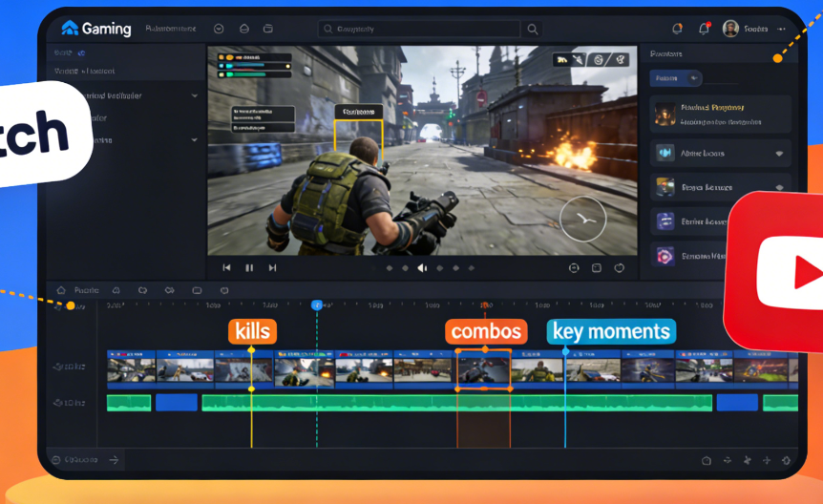Select the orange "kills" timeline label
Viewport: 823px width, 504px height.
pos(252,331)
